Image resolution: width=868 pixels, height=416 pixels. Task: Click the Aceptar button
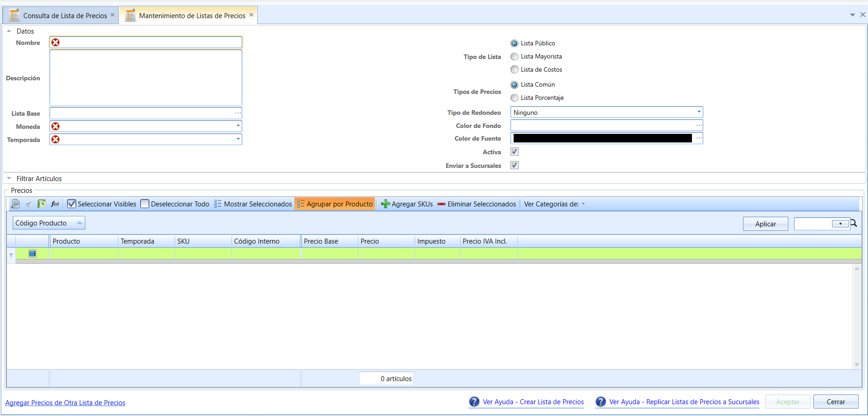tap(788, 402)
